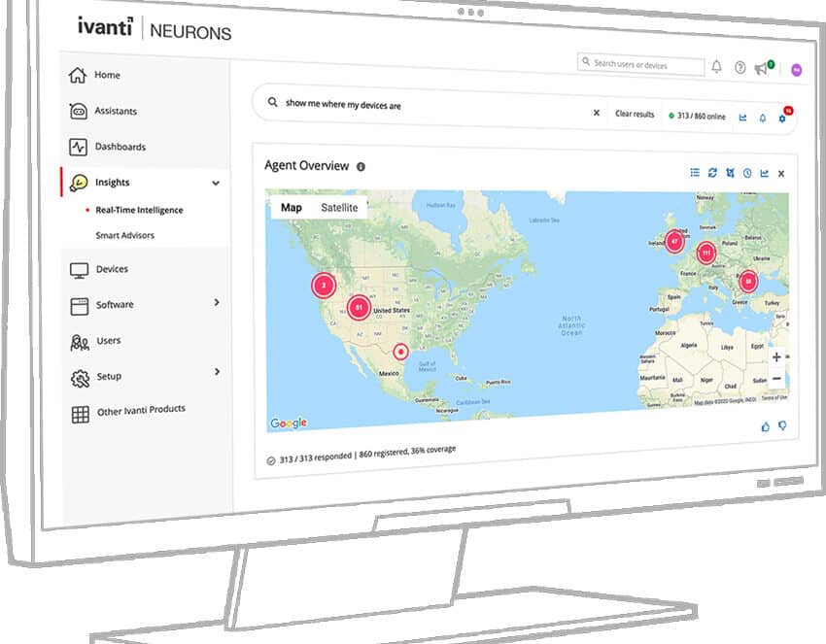Give thumbs up on the result

766,426
